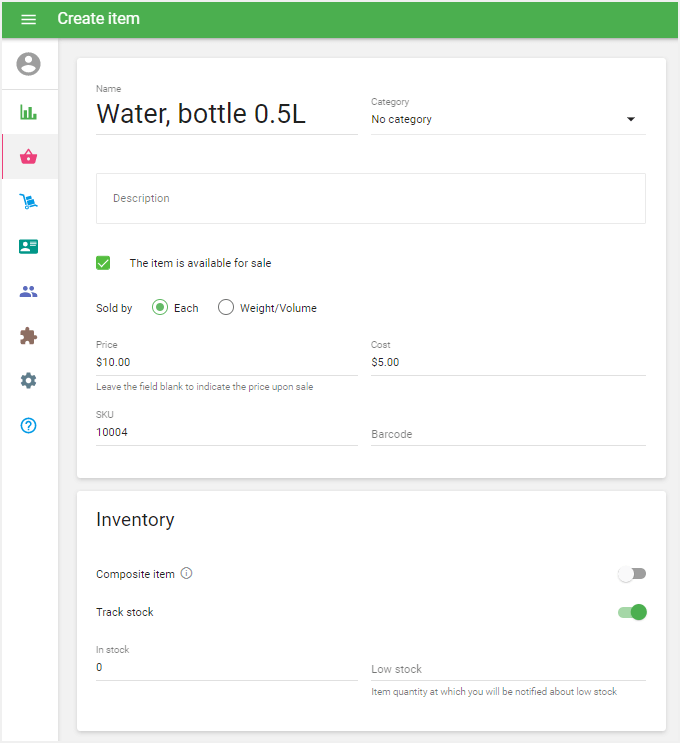Select the Items shopping basket icon

coord(29,157)
